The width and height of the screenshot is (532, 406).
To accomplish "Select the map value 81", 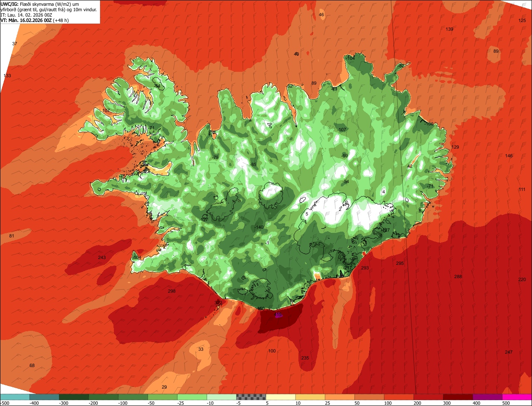I will coord(12,236).
